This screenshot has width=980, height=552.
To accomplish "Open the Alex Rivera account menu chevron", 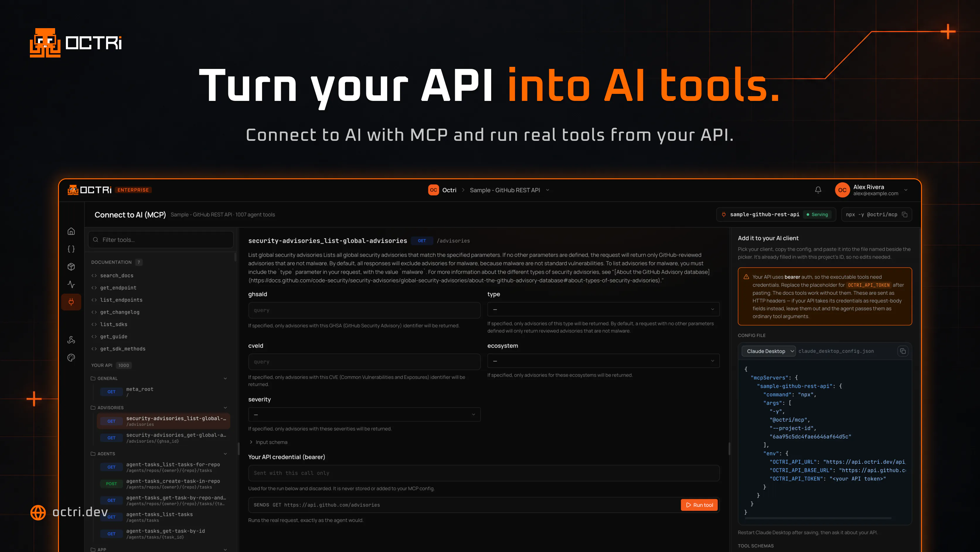I will 906,190.
